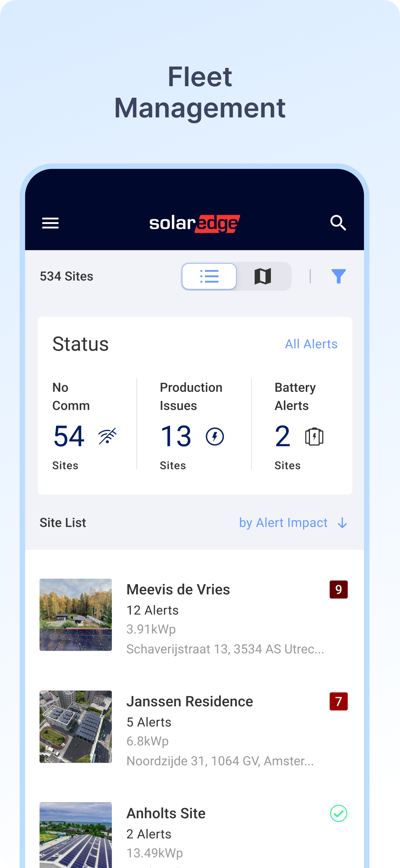Tap the Battery Alerts battery icon
Viewport: 400px width, 868px height.
tap(314, 437)
